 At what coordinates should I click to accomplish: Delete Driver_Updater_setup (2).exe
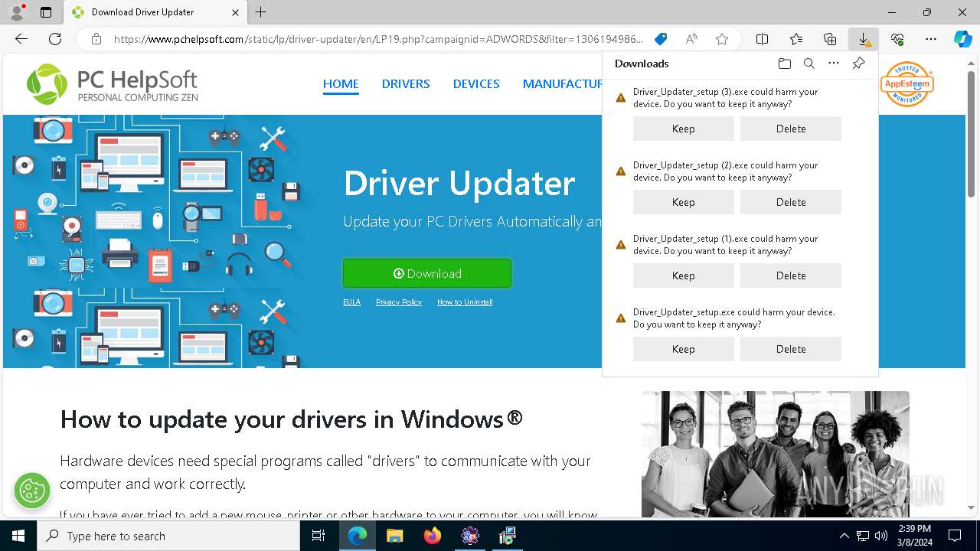[791, 202]
